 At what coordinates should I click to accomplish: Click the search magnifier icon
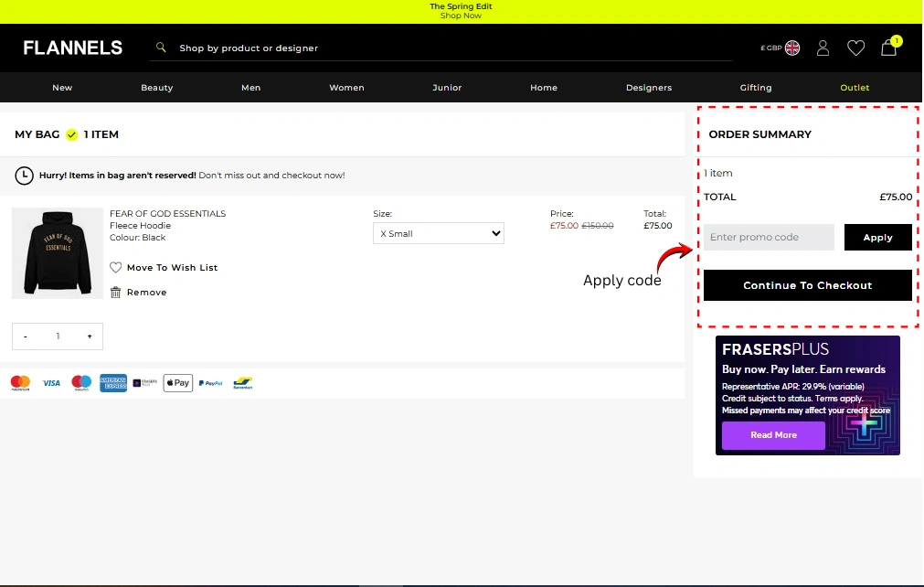[162, 48]
